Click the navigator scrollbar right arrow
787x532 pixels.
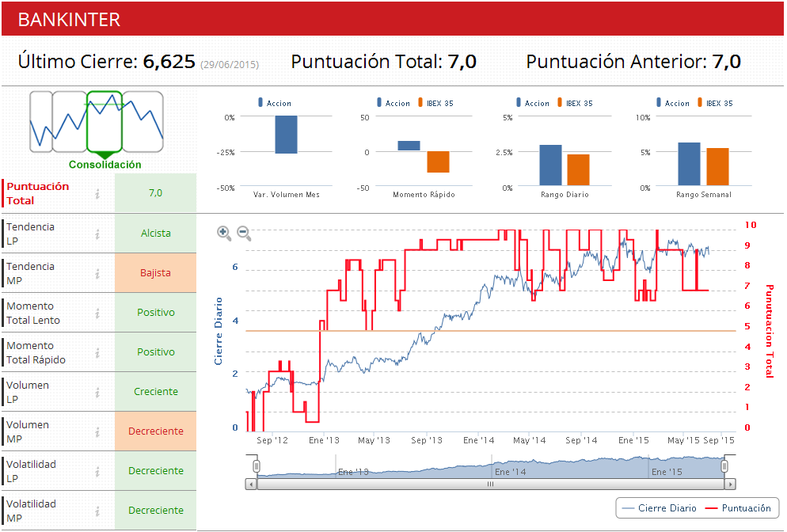(730, 484)
